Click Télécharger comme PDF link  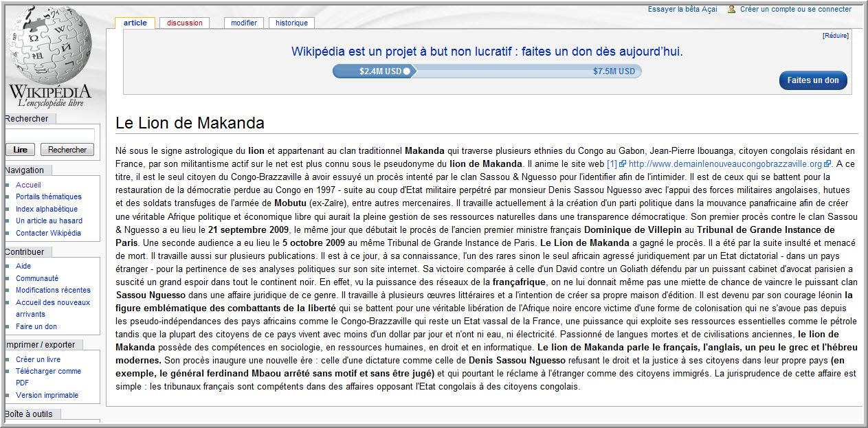pos(48,376)
